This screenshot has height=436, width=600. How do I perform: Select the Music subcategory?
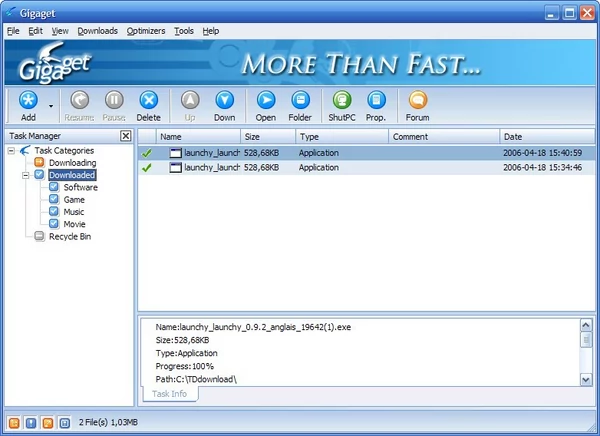pyautogui.click(x=73, y=212)
